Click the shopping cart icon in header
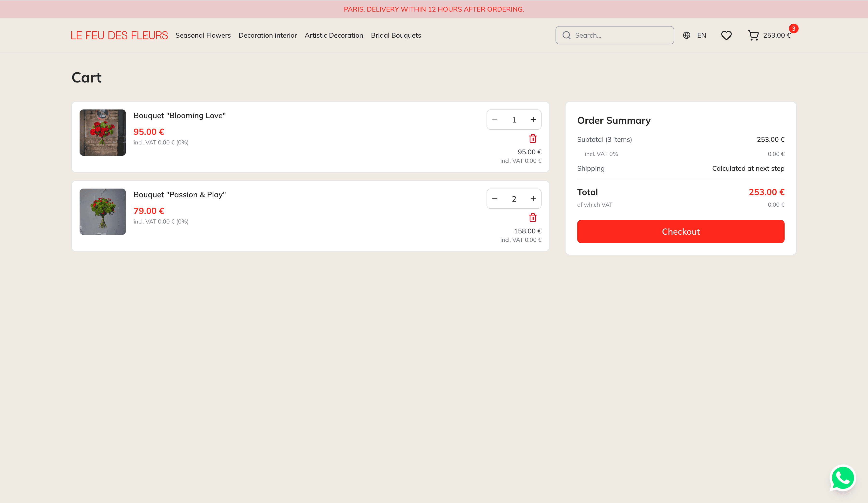Screen dimensions: 868x503 753,35
